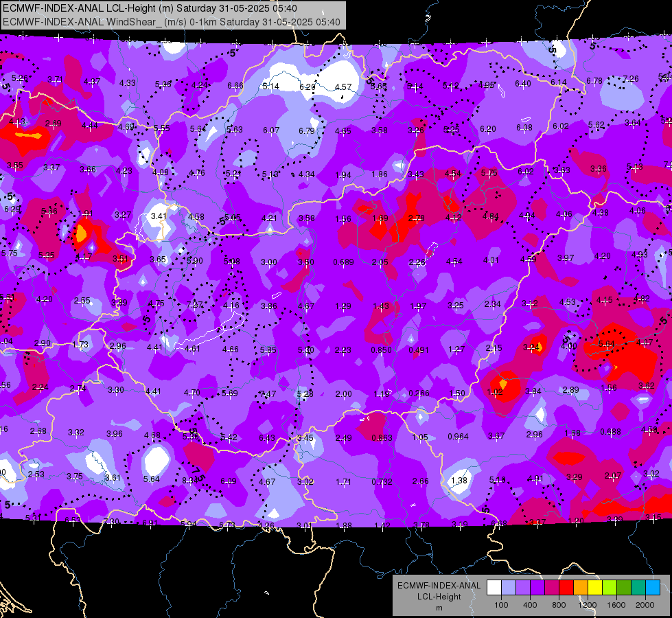Viewport: 672px width, 618px height.
Task: Click the wind shear value 5.85
Action: pyautogui.click(x=268, y=350)
